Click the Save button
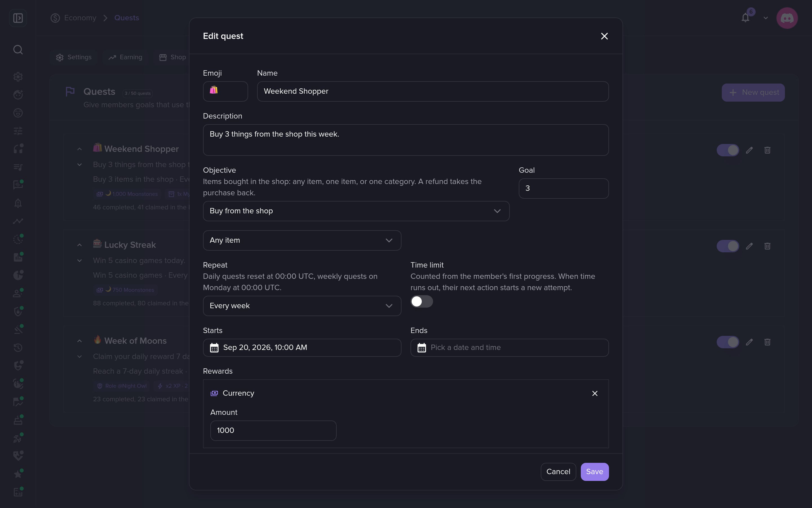Viewport: 812px width, 508px height. (x=595, y=472)
